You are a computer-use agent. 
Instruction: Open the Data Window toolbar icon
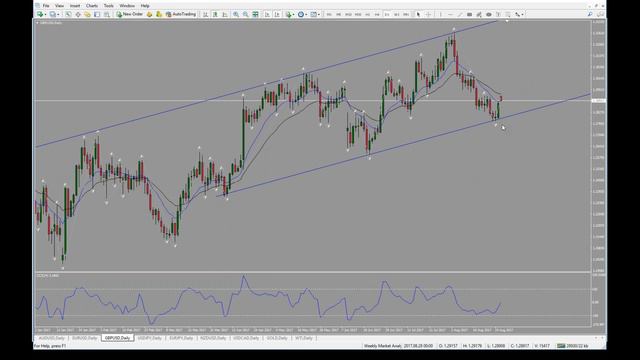point(78,14)
